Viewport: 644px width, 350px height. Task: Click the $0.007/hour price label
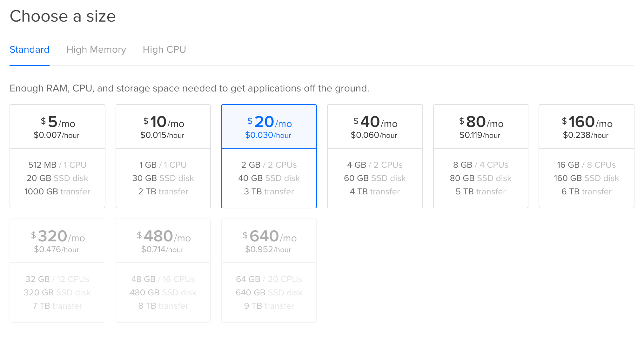point(57,135)
